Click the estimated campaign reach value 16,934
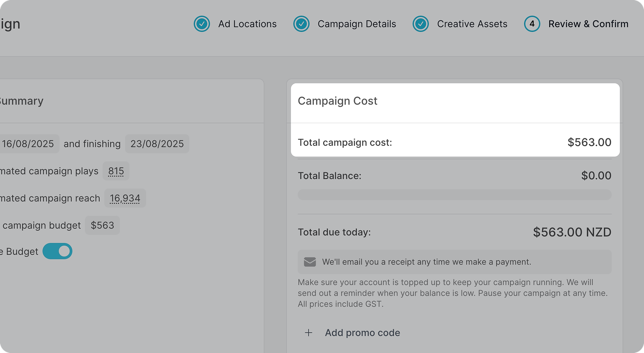This screenshot has height=353, width=644. [125, 198]
